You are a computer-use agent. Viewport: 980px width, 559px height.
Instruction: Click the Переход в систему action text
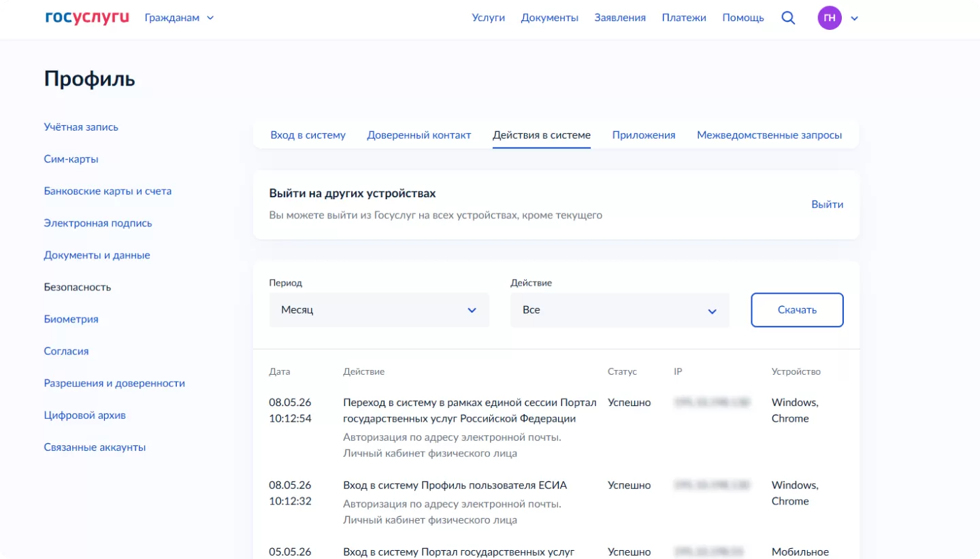tap(470, 410)
